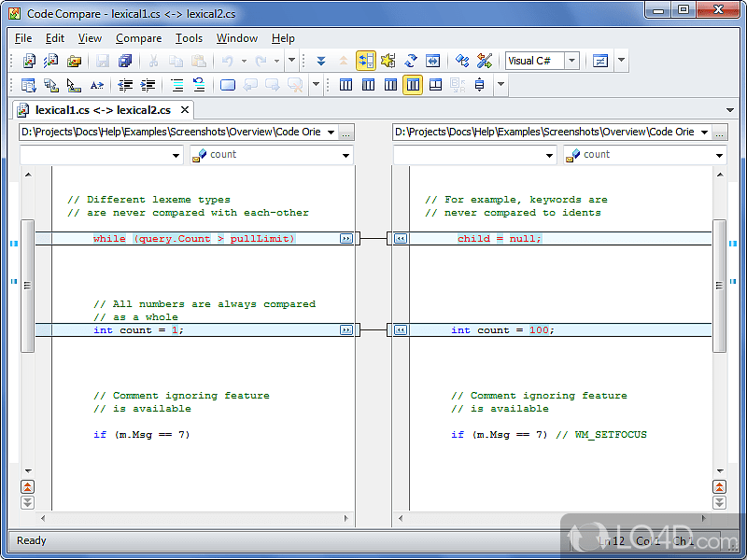Browse for left file with ellipsis button

click(345, 133)
